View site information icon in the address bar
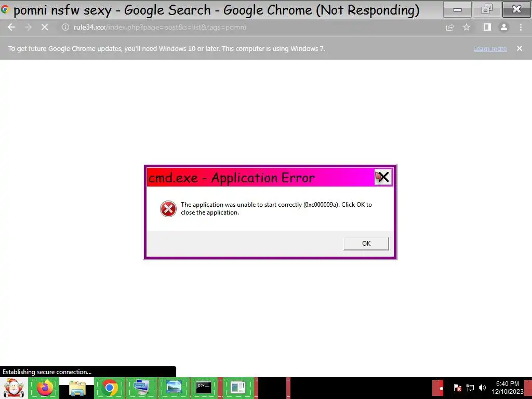This screenshot has width=532, height=399. 65,27
